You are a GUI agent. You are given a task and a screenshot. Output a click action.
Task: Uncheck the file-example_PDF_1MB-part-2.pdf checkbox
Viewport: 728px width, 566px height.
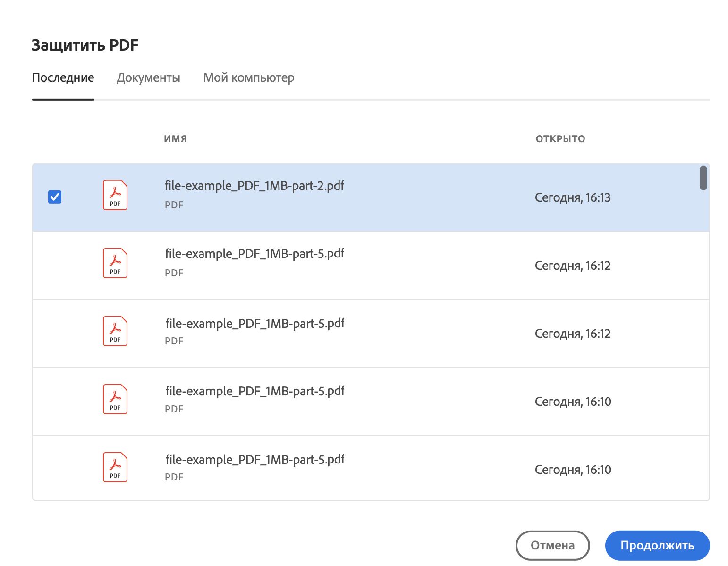pyautogui.click(x=55, y=197)
